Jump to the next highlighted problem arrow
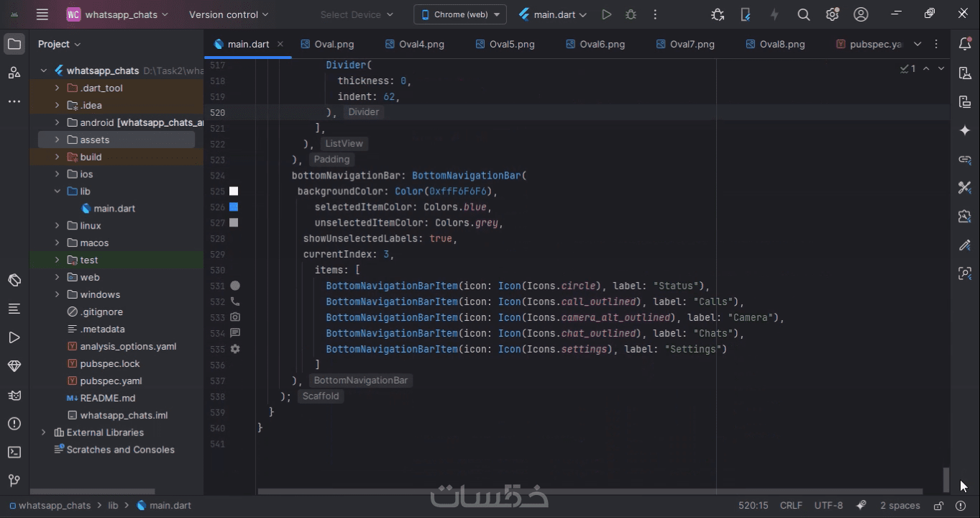980x518 pixels. click(x=941, y=68)
